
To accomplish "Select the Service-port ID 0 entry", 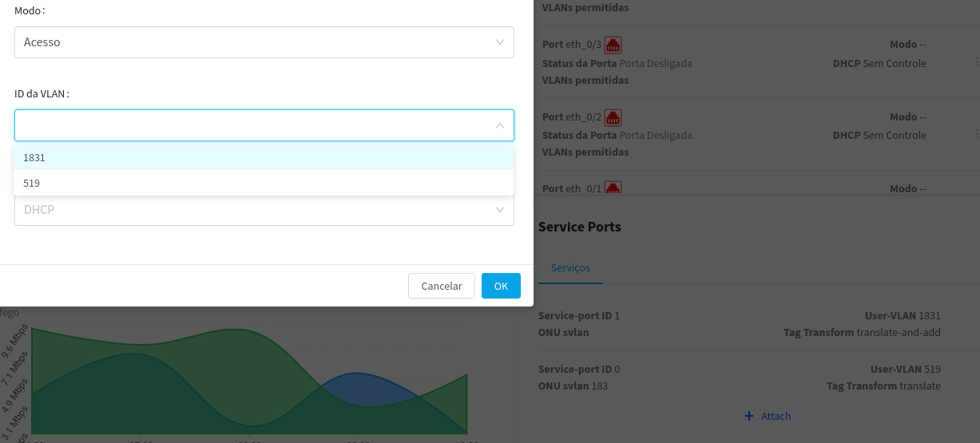I will (739, 378).
